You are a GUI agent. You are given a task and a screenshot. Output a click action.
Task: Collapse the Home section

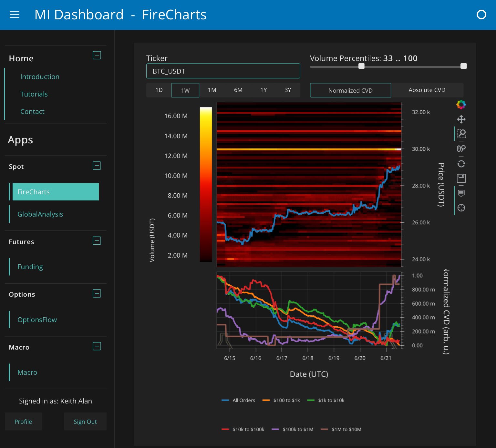pos(97,55)
